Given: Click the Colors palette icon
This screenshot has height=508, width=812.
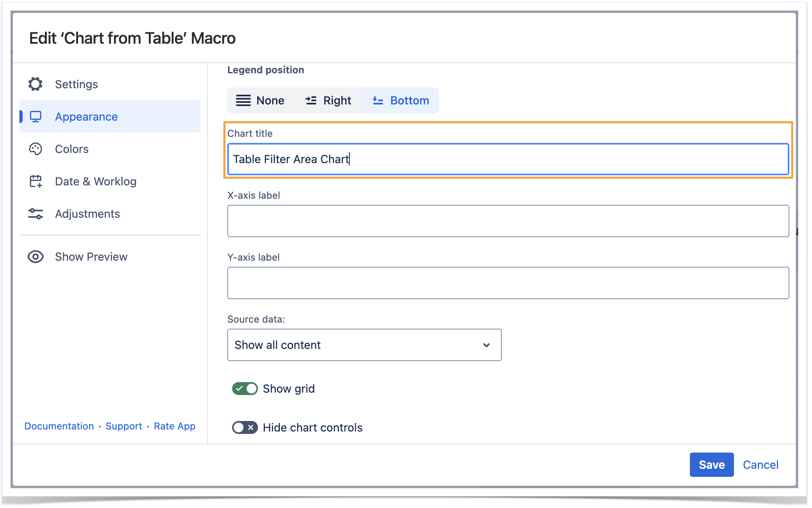Looking at the screenshot, I should click(x=36, y=149).
